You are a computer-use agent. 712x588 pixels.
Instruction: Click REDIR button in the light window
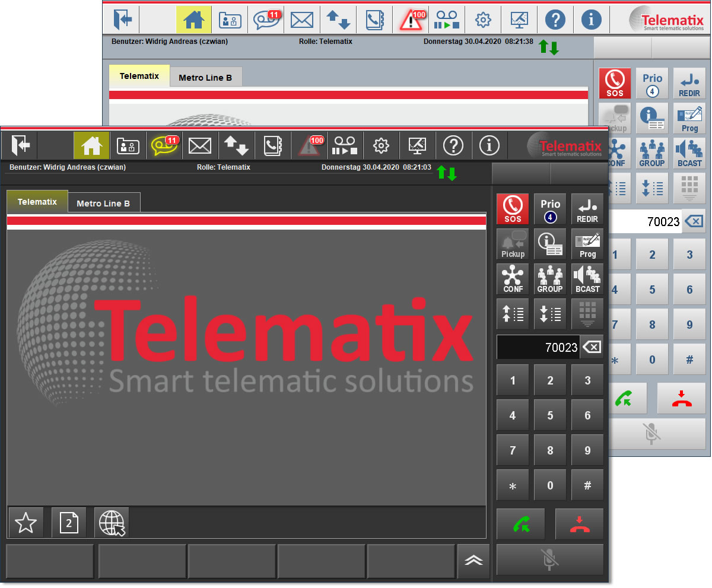(689, 83)
